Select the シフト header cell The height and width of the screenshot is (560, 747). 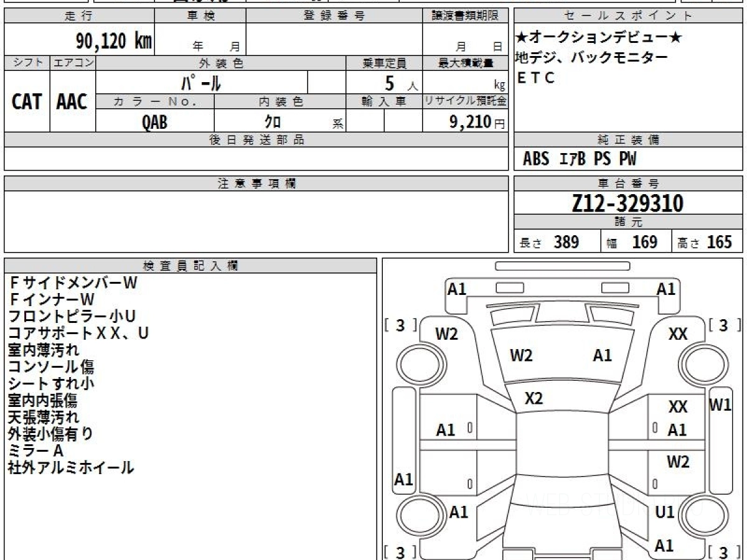tap(27, 63)
